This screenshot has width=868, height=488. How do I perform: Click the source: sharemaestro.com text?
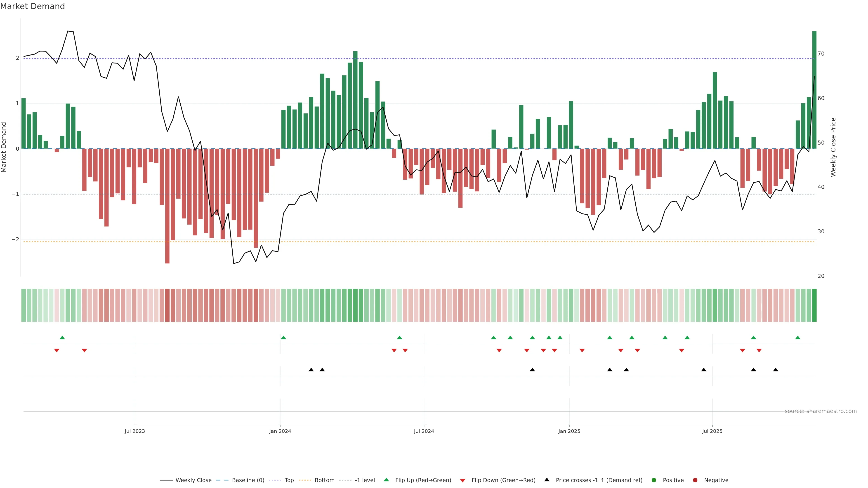tap(821, 411)
